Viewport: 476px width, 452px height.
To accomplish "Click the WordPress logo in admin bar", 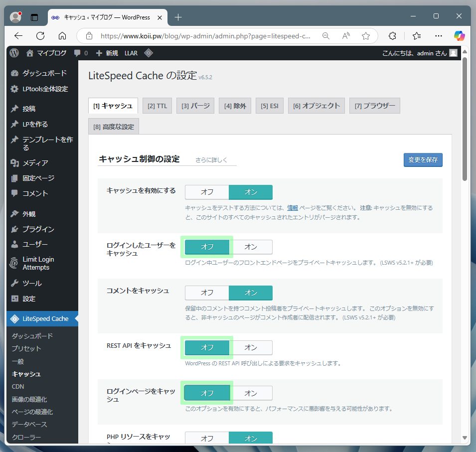I will (x=14, y=53).
